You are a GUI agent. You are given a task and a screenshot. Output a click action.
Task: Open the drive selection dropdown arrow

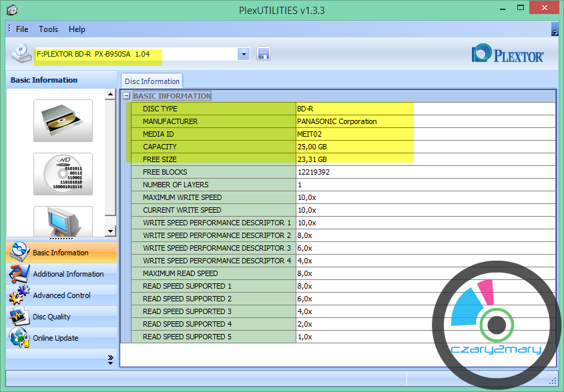[x=244, y=54]
